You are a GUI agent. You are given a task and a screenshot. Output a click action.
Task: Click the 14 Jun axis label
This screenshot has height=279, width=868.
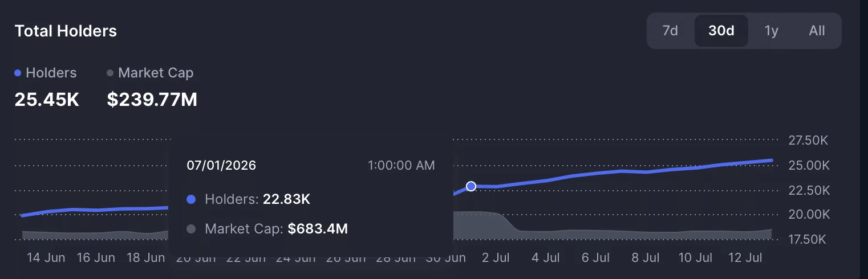(x=46, y=257)
